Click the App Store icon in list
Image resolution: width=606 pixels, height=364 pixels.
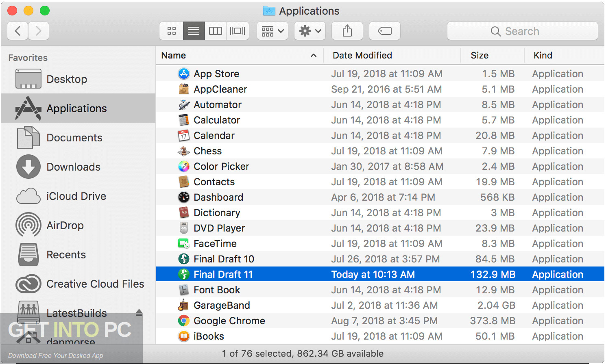(x=184, y=74)
